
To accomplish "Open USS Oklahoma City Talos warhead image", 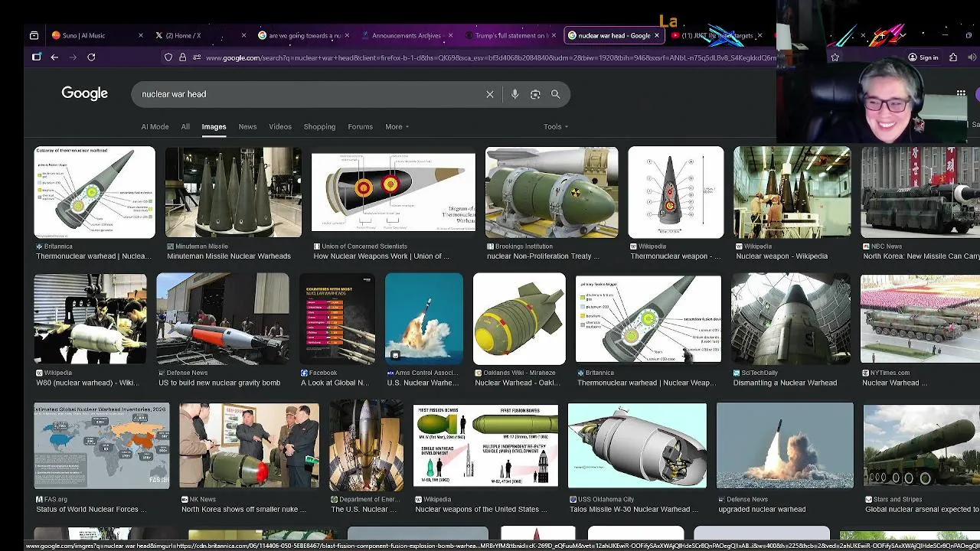I will 637,445.
